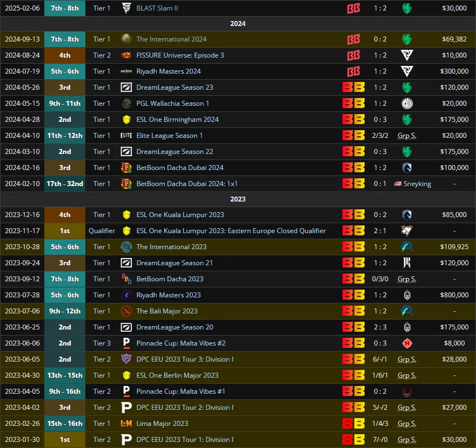Open BetBoom Dacha 2023 link
This screenshot has height=448, width=476.
170,279
